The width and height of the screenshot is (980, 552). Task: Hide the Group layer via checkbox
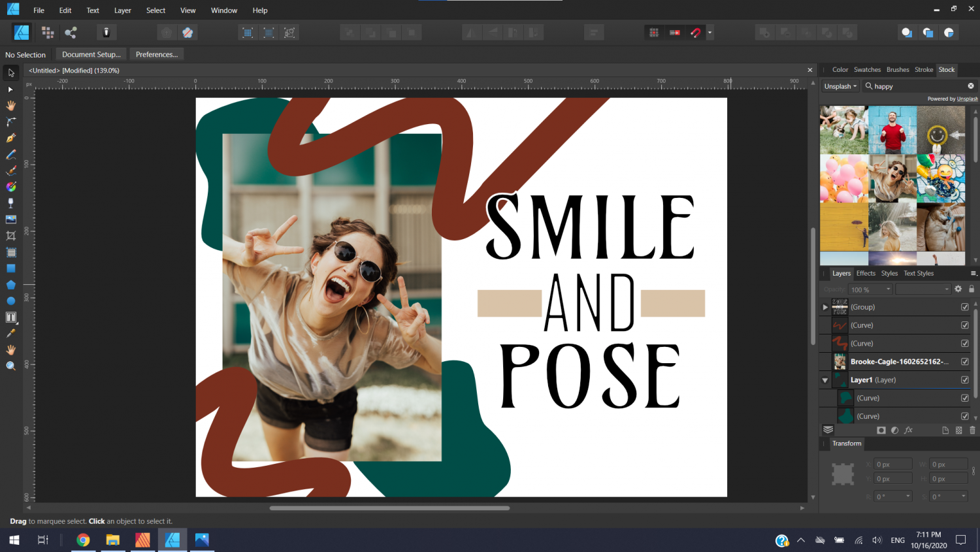click(965, 307)
